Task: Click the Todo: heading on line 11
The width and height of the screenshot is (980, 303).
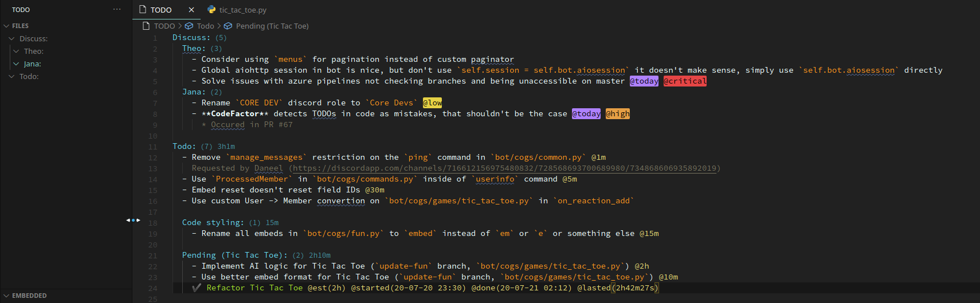Action: coord(184,147)
